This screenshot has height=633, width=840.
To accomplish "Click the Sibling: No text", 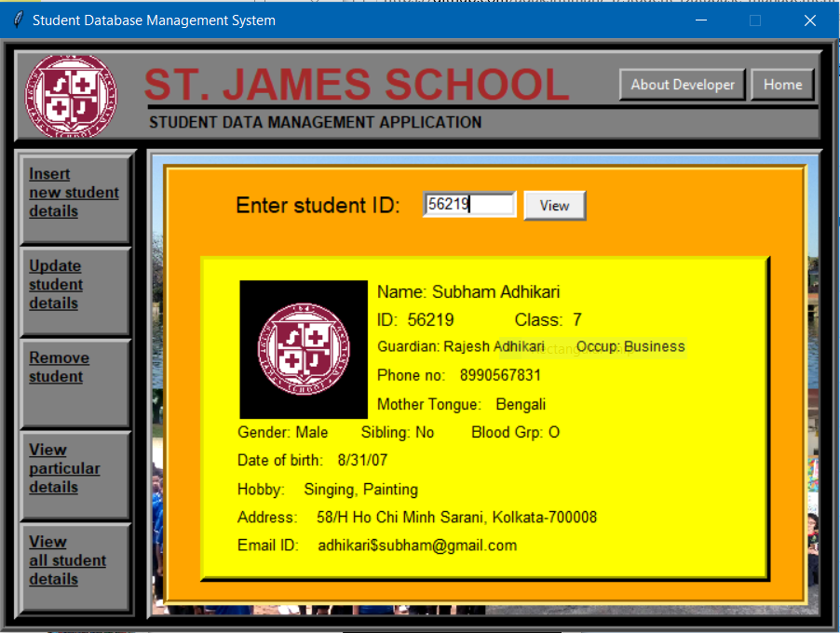I will coord(398,432).
